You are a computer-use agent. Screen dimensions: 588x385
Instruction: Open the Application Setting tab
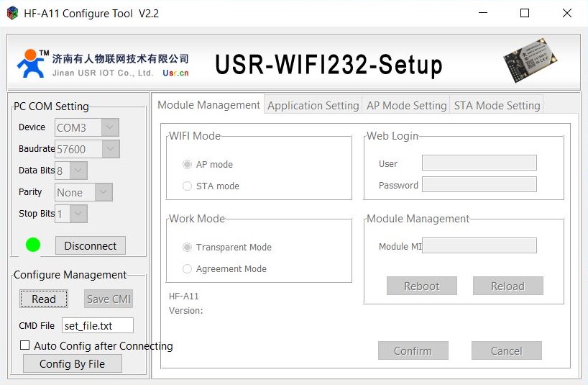[x=313, y=106]
